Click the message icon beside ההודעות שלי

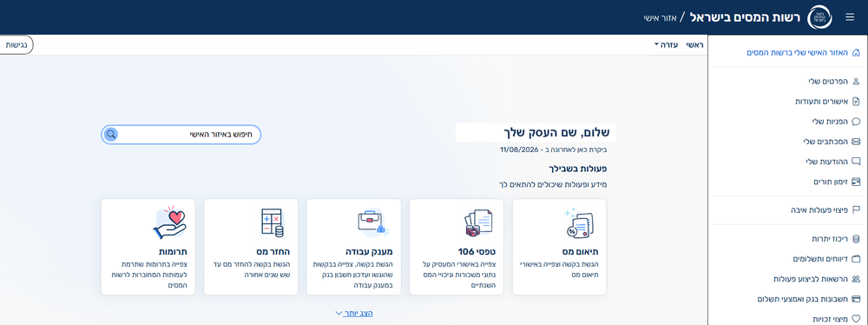(857, 162)
